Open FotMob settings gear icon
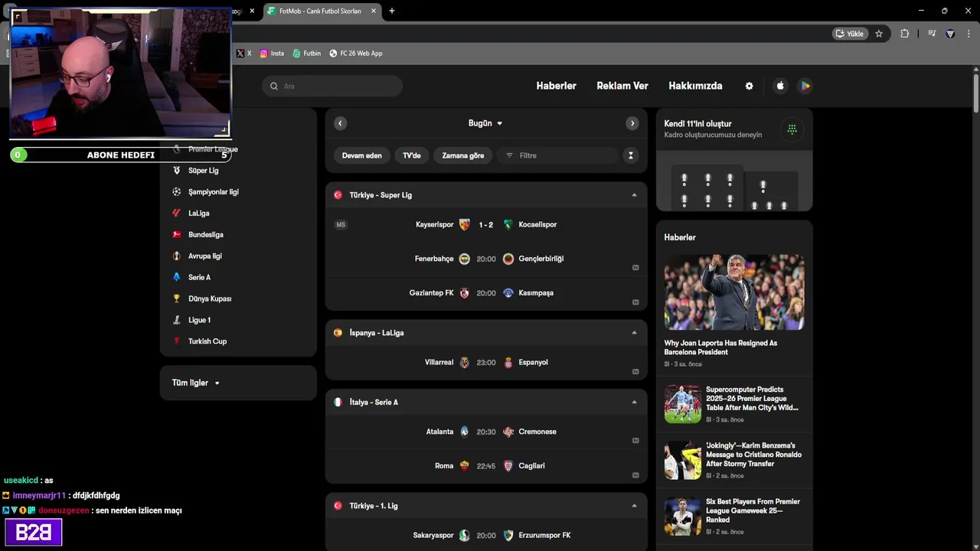 point(749,86)
